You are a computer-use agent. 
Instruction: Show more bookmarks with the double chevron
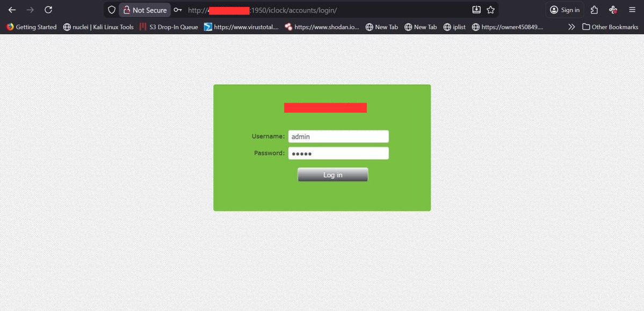(571, 27)
